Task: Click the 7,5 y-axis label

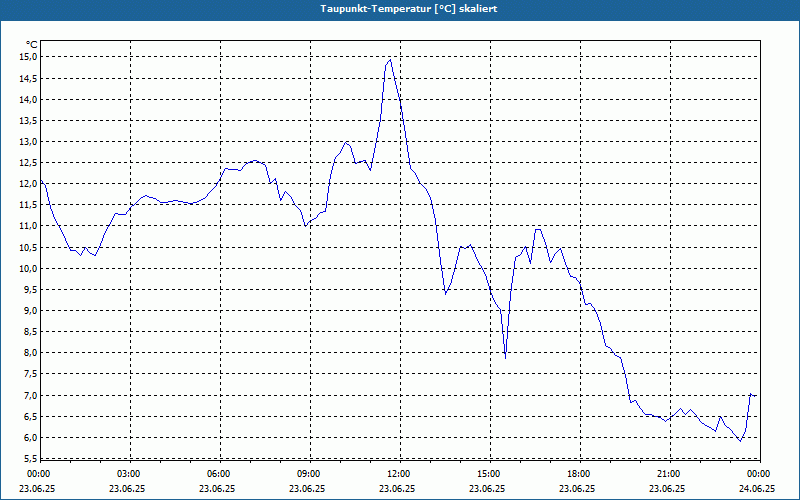Action: (x=30, y=374)
